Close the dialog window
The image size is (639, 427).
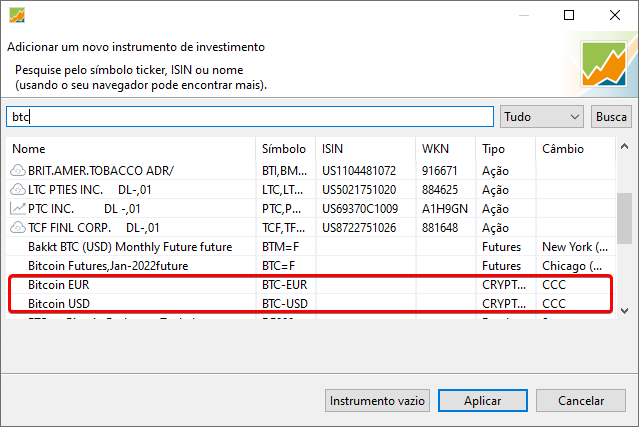pos(615,15)
